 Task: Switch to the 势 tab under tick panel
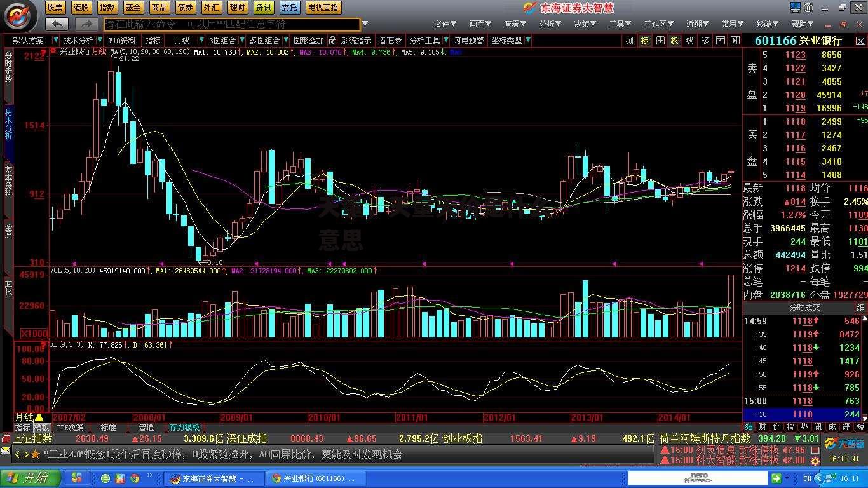(x=804, y=427)
